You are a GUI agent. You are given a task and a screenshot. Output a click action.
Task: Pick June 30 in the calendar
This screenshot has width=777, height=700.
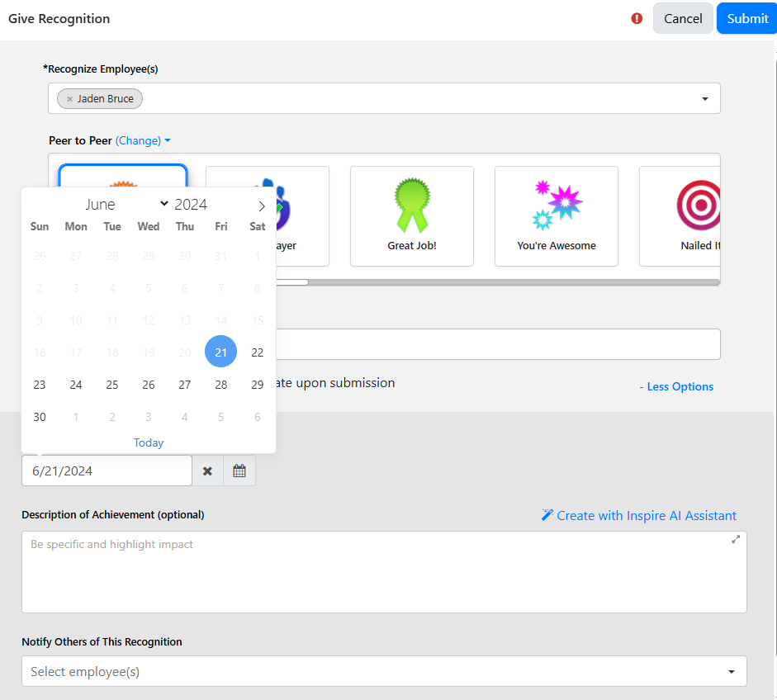click(x=40, y=417)
